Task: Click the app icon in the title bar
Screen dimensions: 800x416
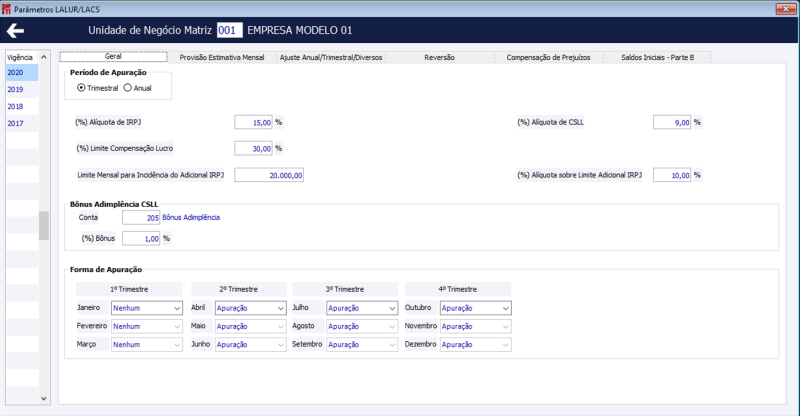Action: [6, 9]
